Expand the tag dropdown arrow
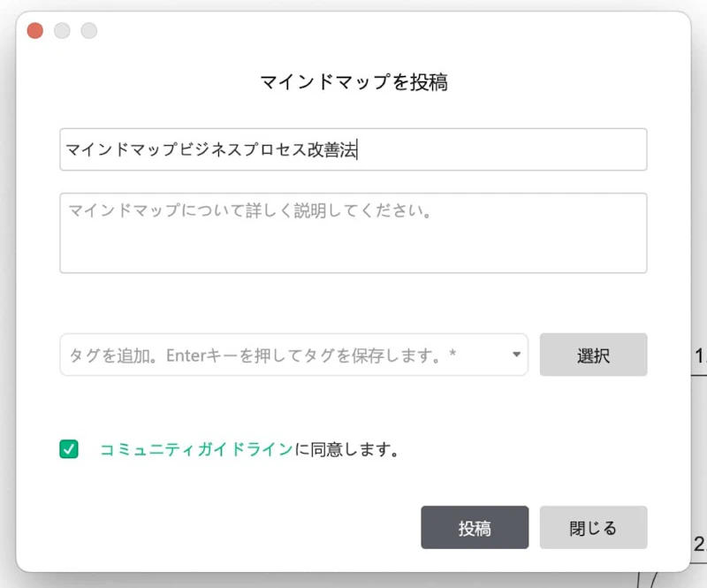The image size is (707, 588). tap(516, 355)
